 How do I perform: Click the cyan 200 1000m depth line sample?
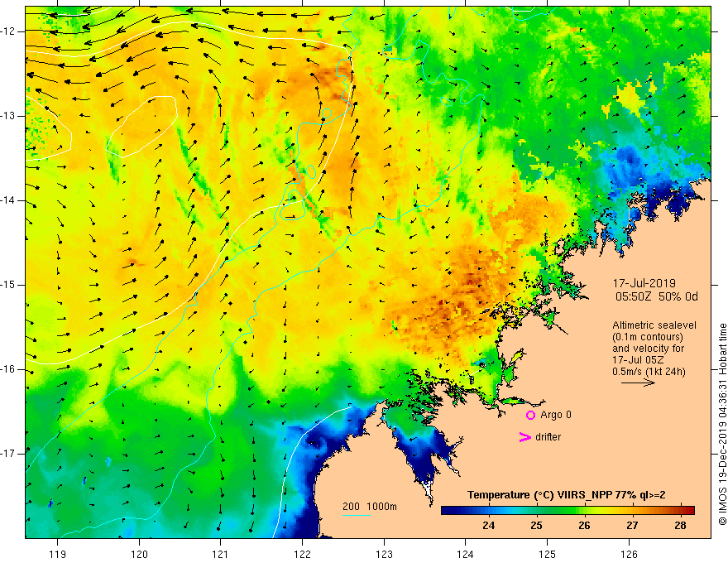357,515
